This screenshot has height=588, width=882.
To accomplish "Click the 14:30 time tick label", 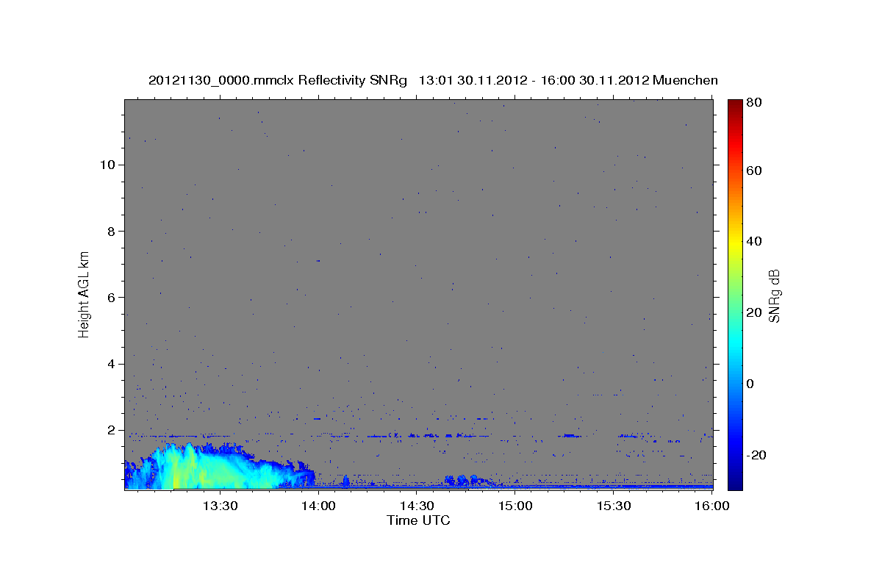I will (417, 506).
